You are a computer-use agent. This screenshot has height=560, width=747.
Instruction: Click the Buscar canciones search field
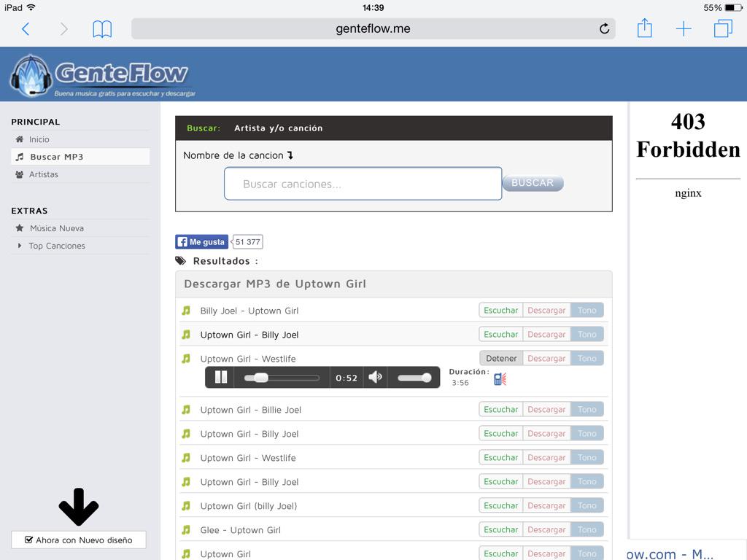[363, 183]
